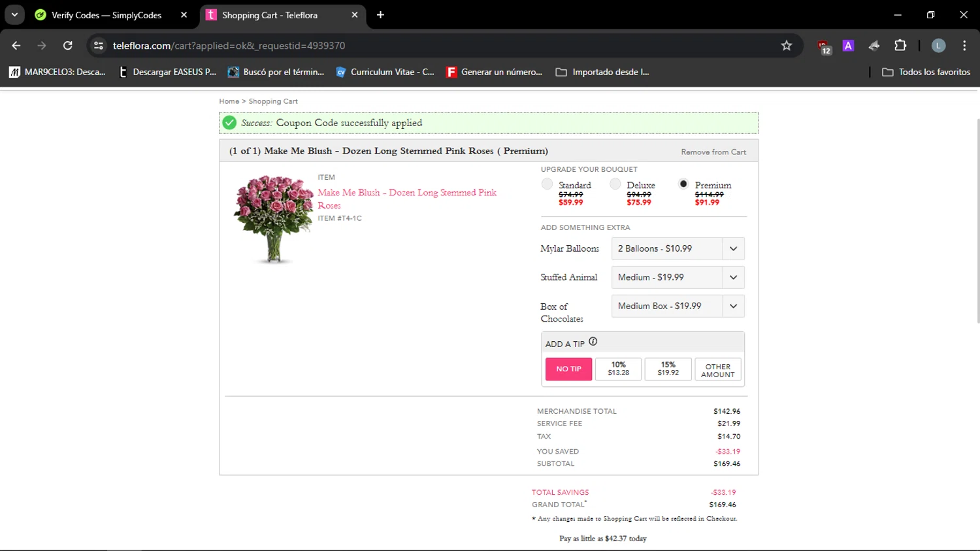Switch to Verify Codes — SimplyCodes tab

pyautogui.click(x=106, y=15)
